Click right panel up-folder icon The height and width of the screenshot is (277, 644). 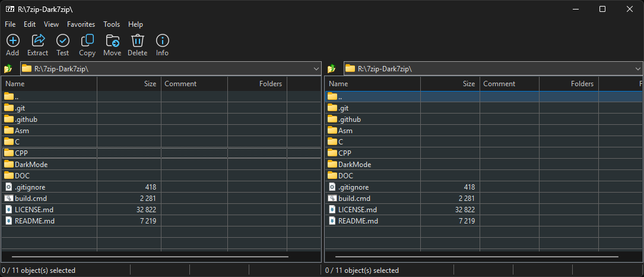332,69
